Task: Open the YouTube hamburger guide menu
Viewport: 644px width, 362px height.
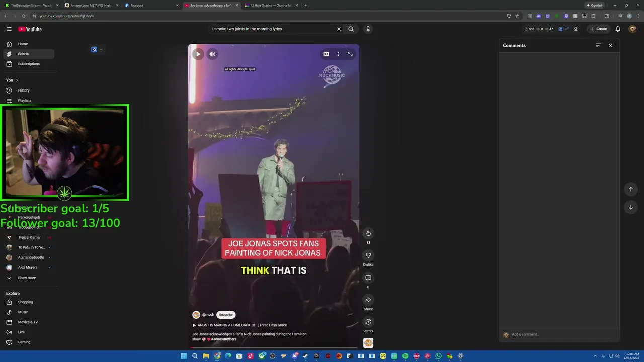Action: [x=9, y=29]
